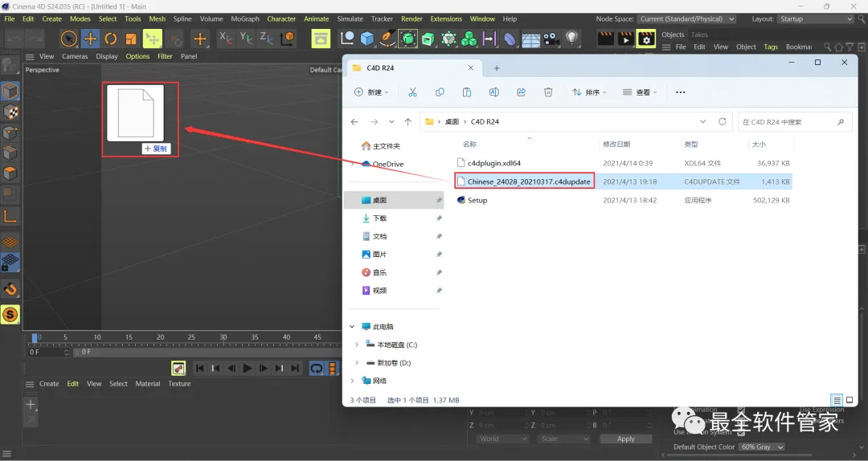Open the MoGraph menu
This screenshot has height=461, width=868.
click(x=244, y=18)
